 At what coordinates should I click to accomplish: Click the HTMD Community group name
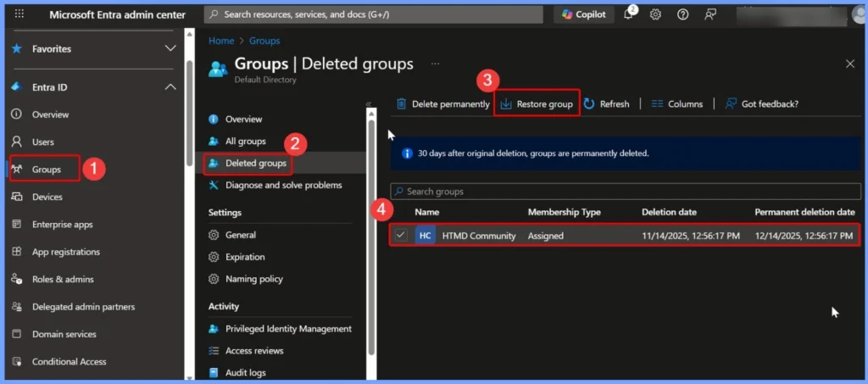tap(479, 236)
